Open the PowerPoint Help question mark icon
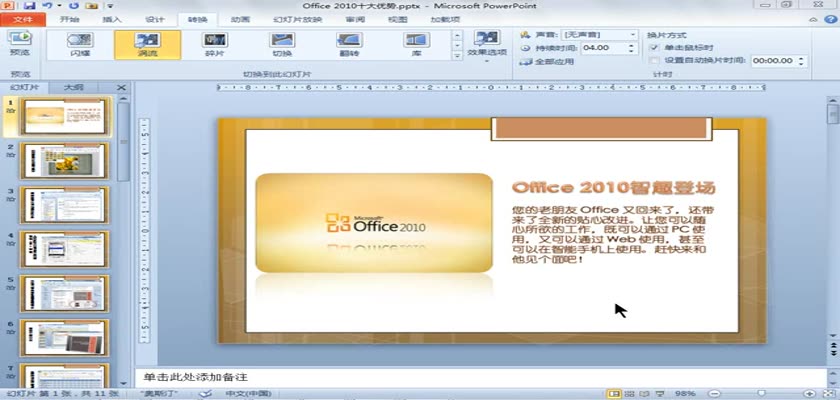Screen dimensions: 840x400 pyautogui.click(x=828, y=19)
